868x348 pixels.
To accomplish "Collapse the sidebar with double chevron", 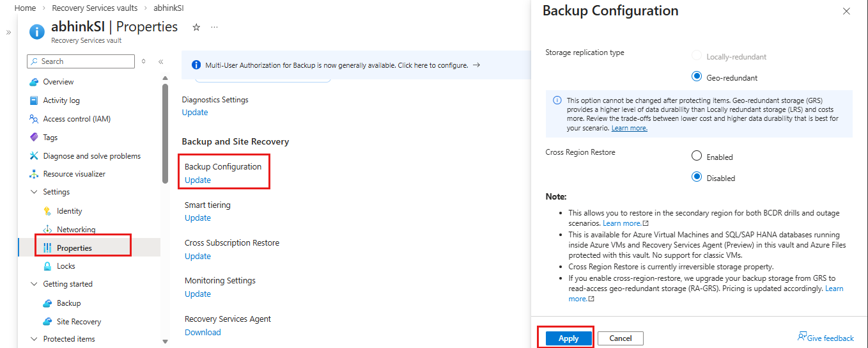I will 161,61.
